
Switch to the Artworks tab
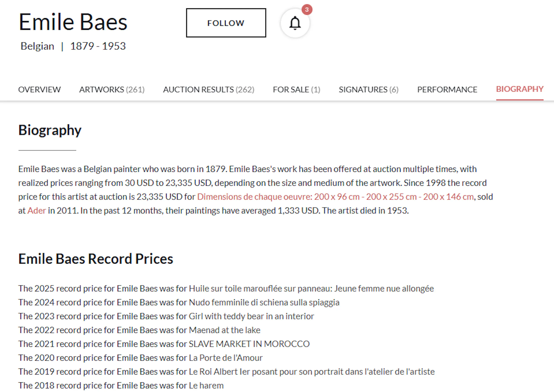(112, 90)
